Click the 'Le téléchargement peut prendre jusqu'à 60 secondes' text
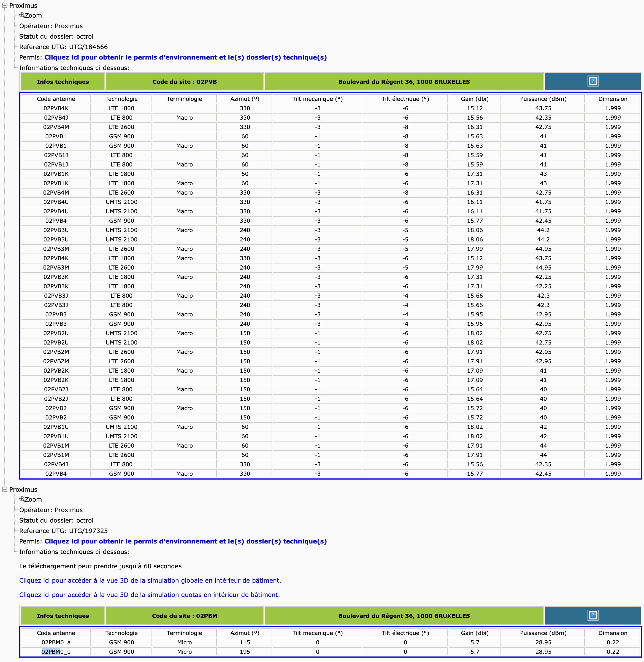The width and height of the screenshot is (644, 662). click(101, 566)
